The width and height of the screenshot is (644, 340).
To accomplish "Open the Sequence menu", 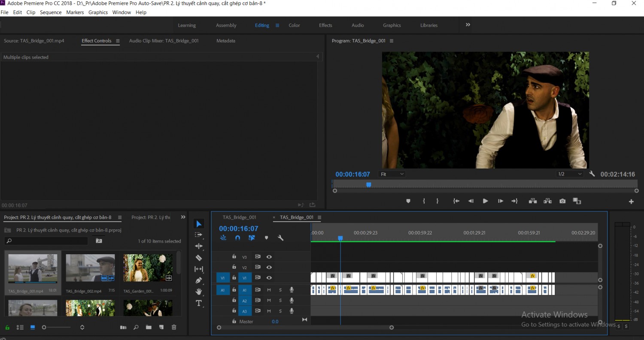I will [51, 12].
